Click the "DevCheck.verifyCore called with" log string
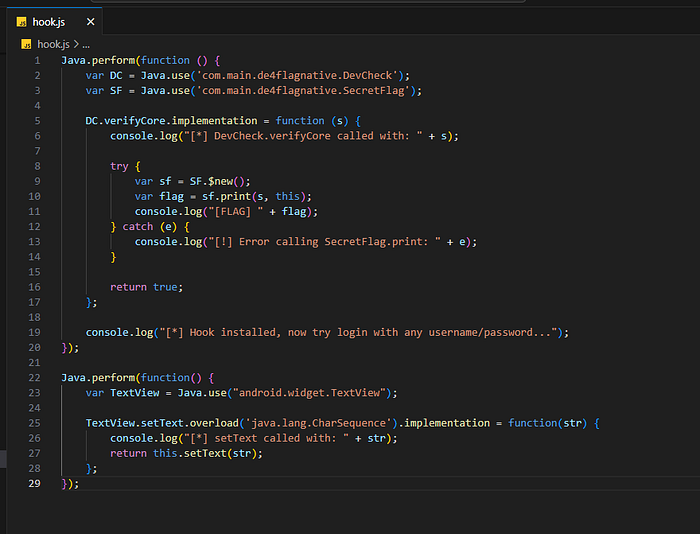The image size is (700, 534). [303, 136]
